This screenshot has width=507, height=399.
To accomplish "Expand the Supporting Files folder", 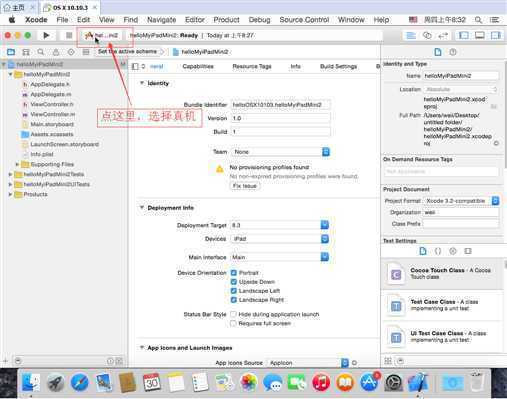I will click(17, 164).
